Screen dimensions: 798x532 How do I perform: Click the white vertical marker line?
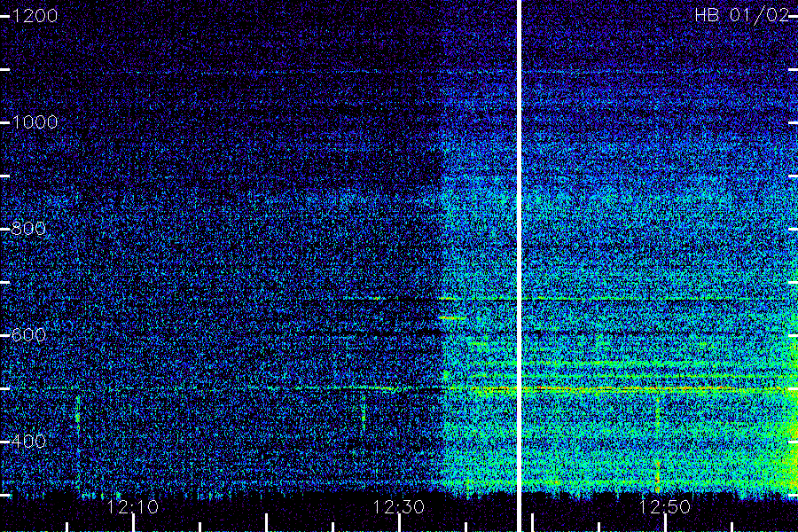pos(520,266)
